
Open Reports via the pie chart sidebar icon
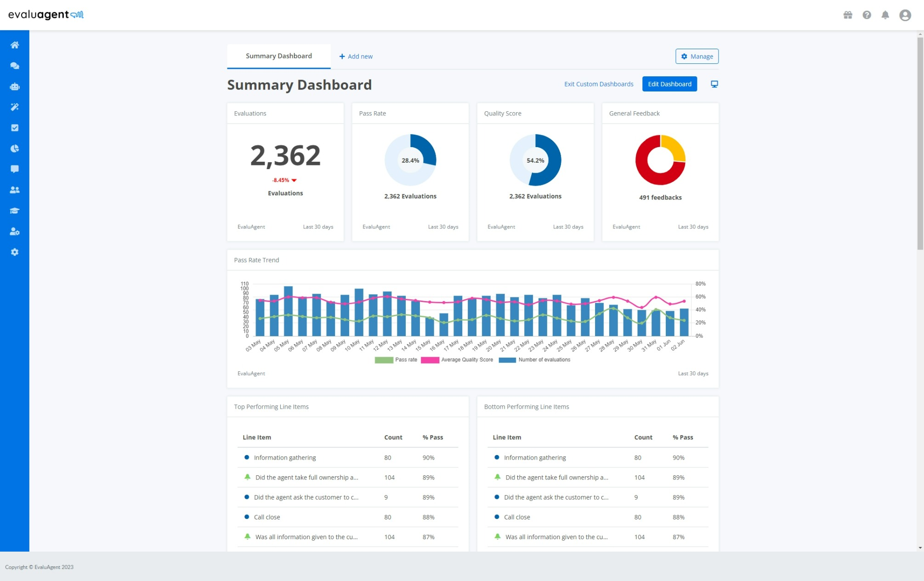[x=15, y=148]
